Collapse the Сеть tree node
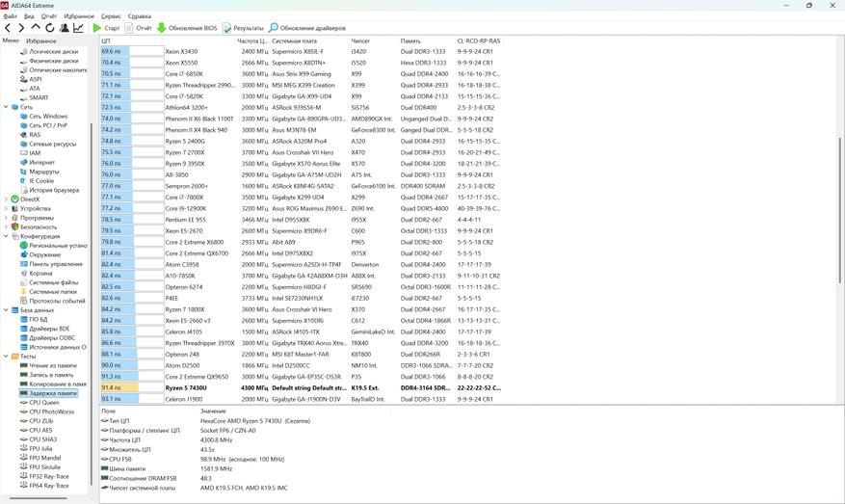Image resolution: width=845 pixels, height=504 pixels. [x=6, y=107]
